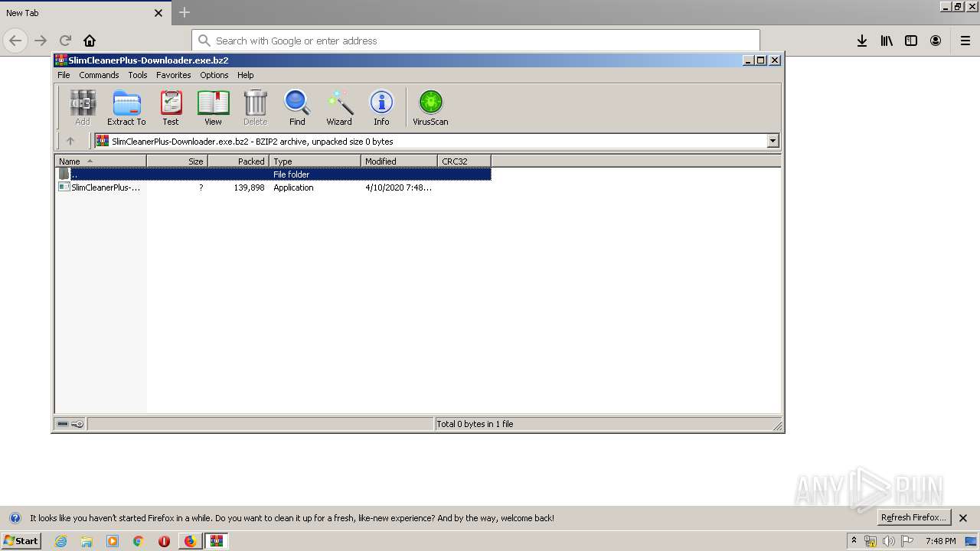Go up one folder level arrow
Screen dimensions: 980x551
click(70, 141)
